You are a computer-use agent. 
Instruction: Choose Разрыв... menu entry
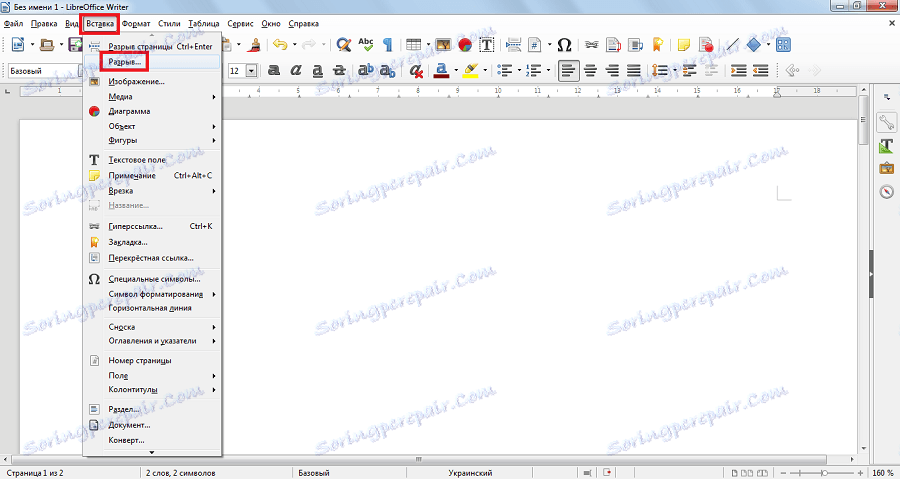(152, 61)
